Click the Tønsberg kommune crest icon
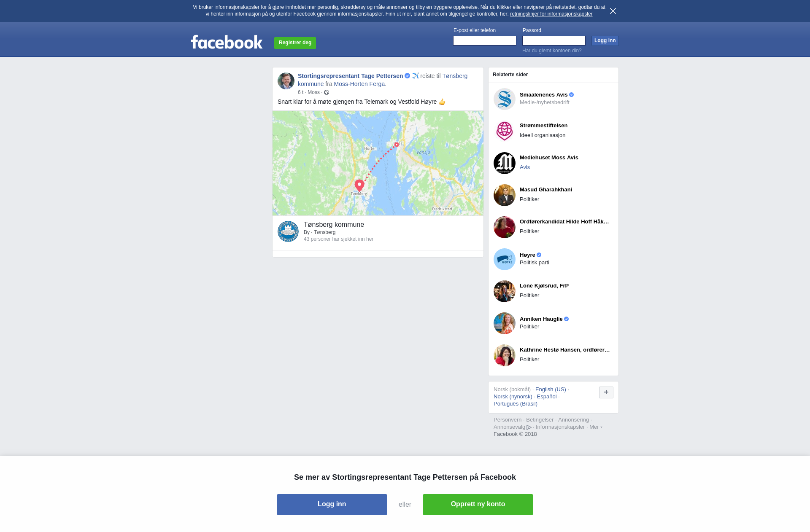810x532 pixels. 288,231
